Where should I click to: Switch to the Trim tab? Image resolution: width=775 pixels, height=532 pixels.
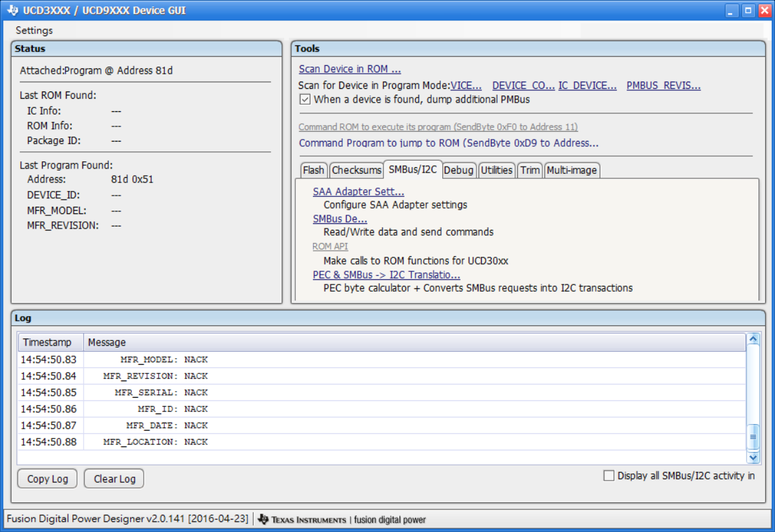click(530, 170)
